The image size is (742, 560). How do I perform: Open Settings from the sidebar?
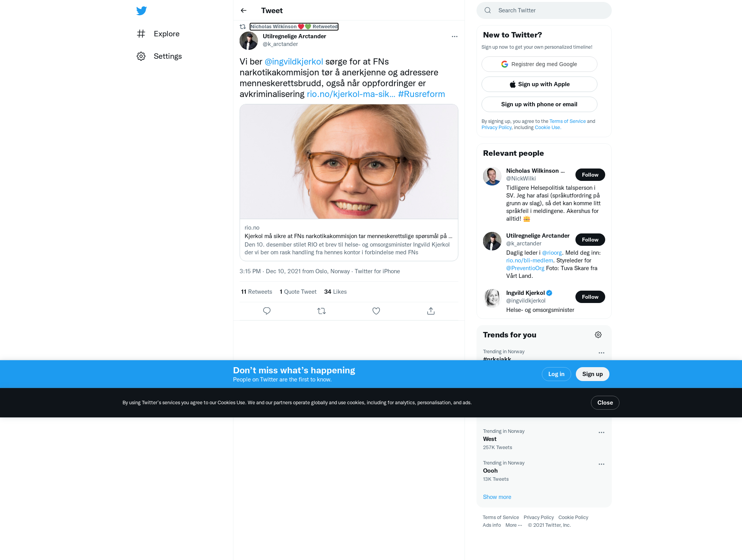[x=159, y=56]
